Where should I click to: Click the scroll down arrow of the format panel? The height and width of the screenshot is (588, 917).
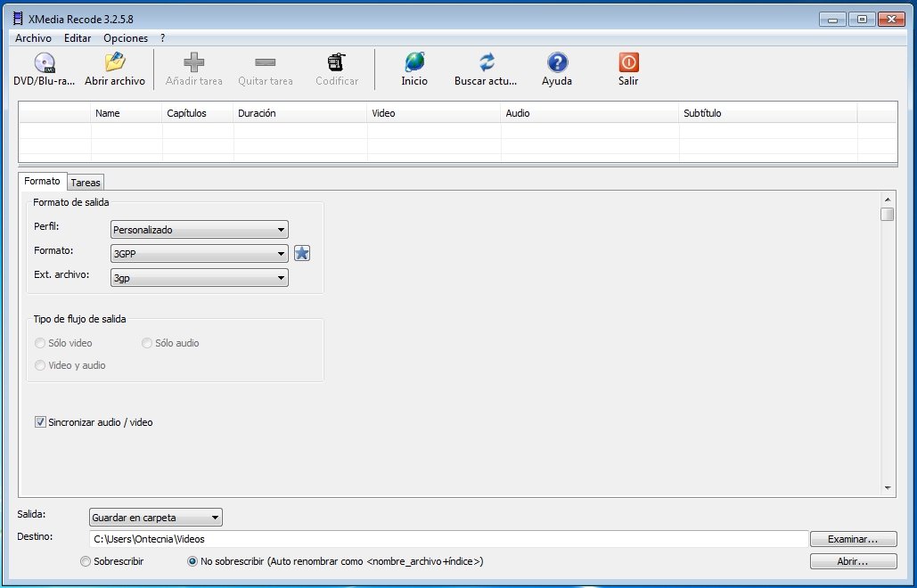(888, 488)
